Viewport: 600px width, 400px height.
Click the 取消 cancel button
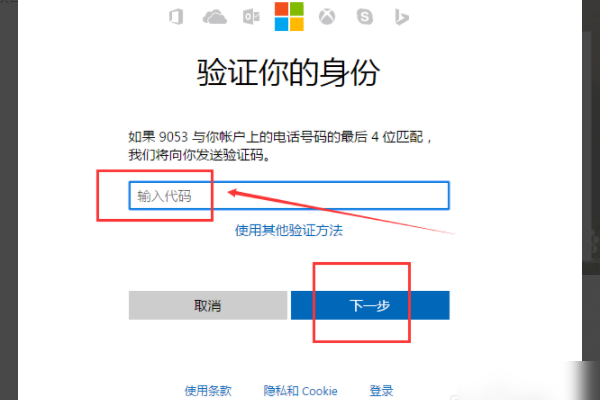[208, 305]
